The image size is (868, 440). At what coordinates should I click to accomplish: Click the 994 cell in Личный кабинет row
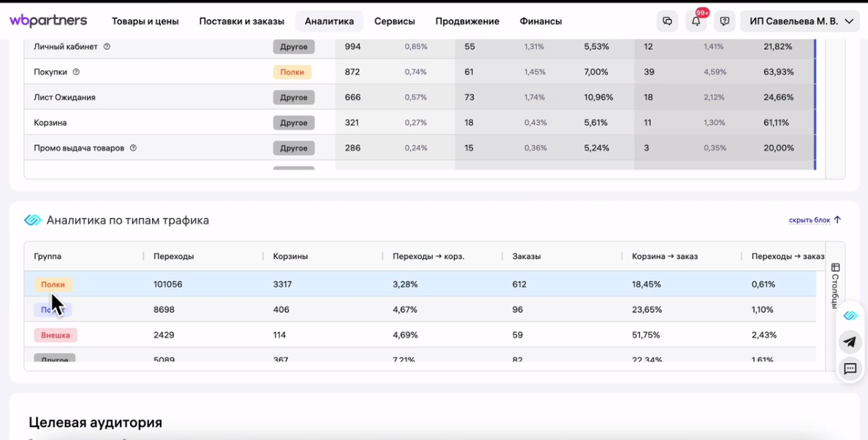pos(353,47)
